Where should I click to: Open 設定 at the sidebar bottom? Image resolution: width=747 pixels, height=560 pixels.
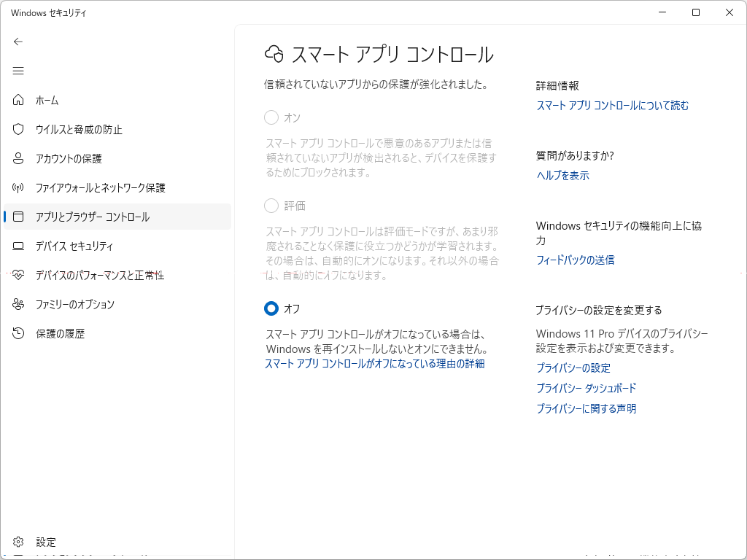[117, 542]
